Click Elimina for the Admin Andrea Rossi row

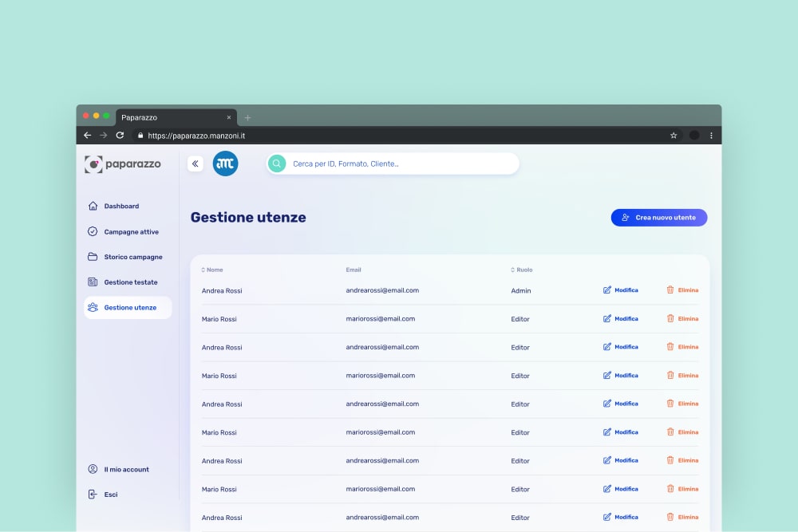point(682,290)
